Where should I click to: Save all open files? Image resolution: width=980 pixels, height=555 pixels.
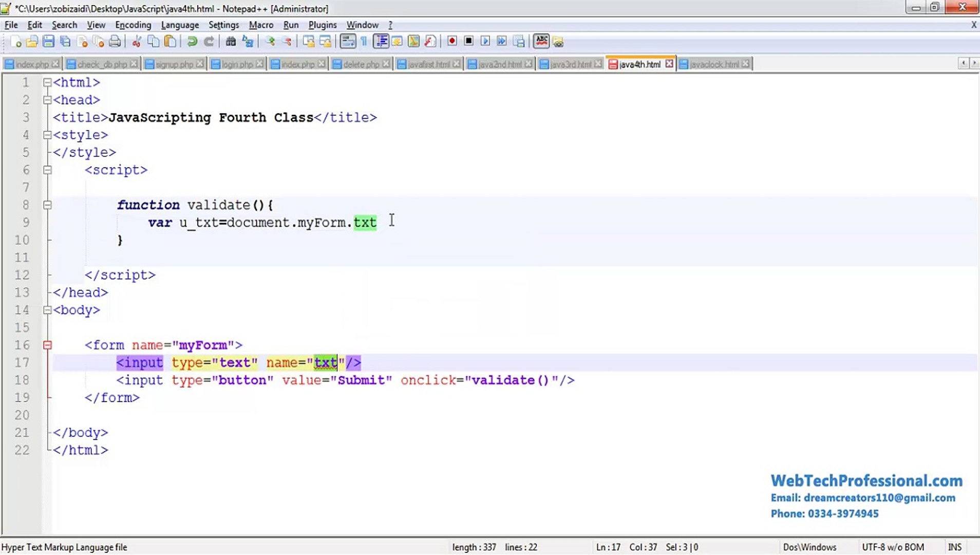(65, 42)
